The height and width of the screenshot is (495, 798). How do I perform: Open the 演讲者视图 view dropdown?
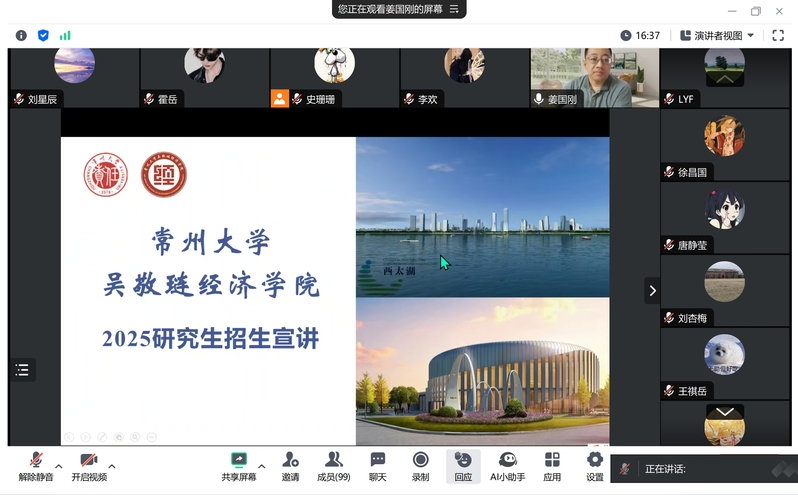[x=717, y=36]
